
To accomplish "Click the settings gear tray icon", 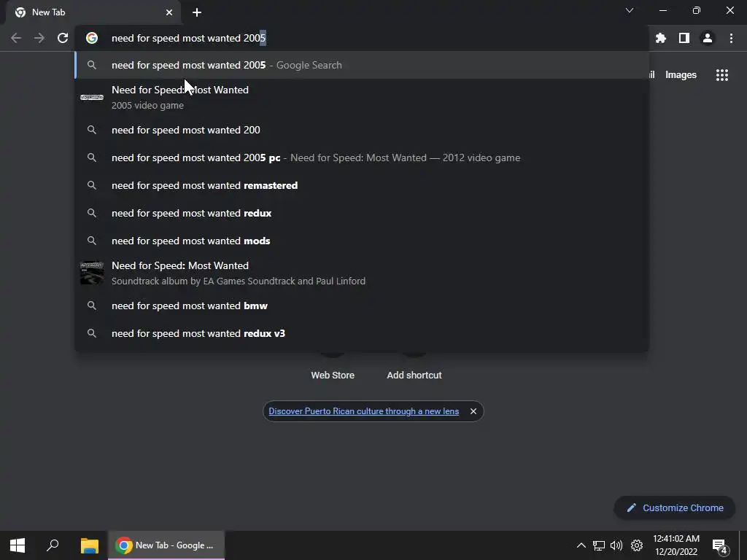I will pyautogui.click(x=637, y=545).
